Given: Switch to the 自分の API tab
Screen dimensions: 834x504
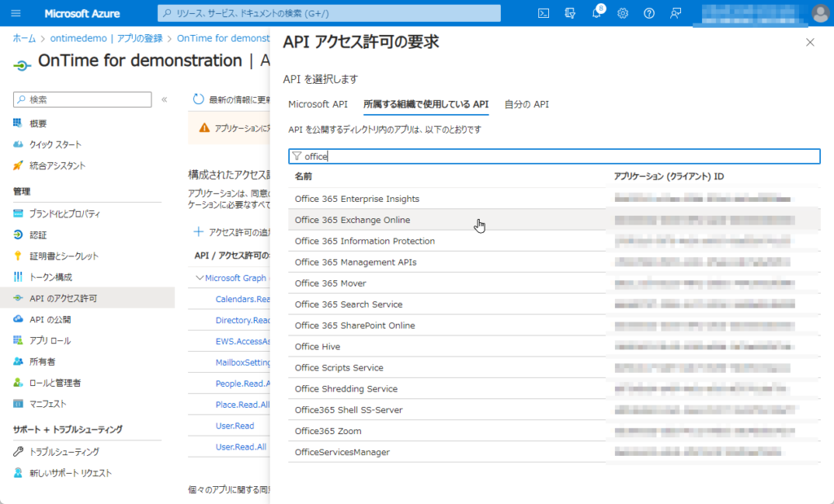Looking at the screenshot, I should click(x=527, y=104).
